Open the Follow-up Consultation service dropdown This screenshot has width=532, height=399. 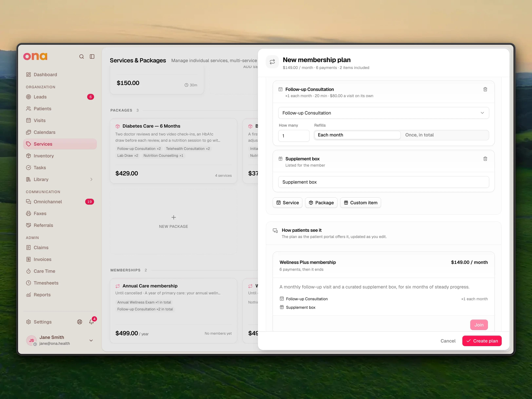click(383, 113)
